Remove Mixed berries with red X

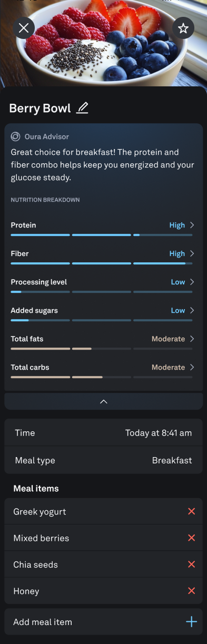(191, 538)
